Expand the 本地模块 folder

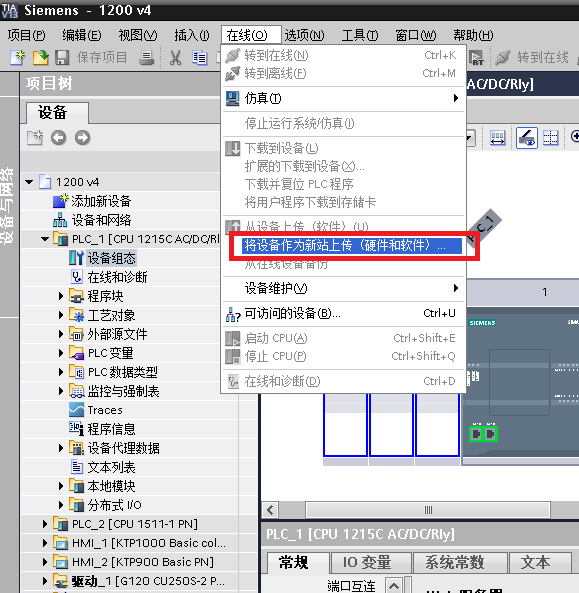61,486
